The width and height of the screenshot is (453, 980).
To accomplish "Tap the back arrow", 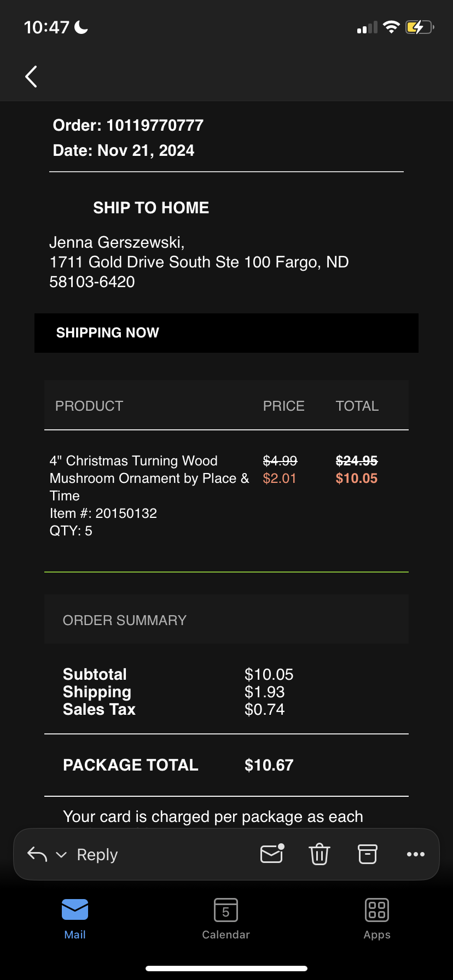I will 31,77.
